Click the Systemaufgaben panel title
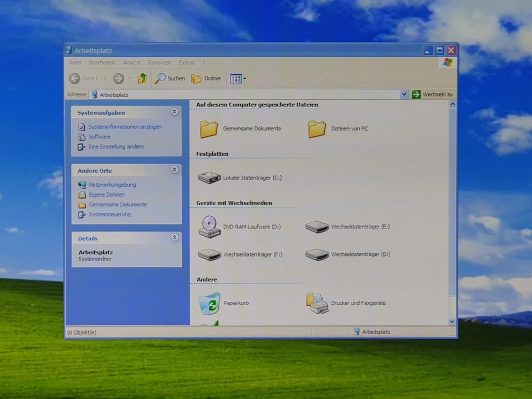The height and width of the screenshot is (399, 532). [x=101, y=112]
